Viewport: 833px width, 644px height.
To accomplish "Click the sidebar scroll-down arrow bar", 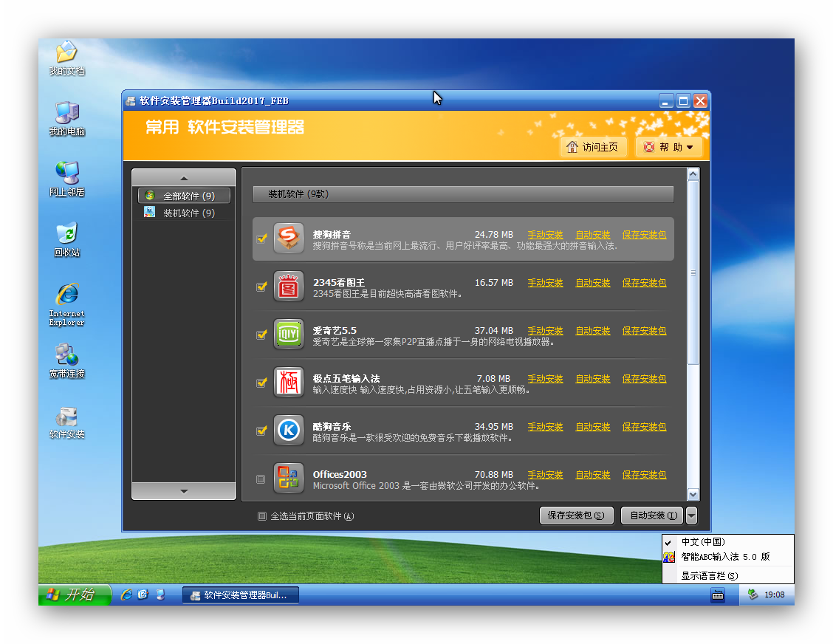I will coord(184,491).
